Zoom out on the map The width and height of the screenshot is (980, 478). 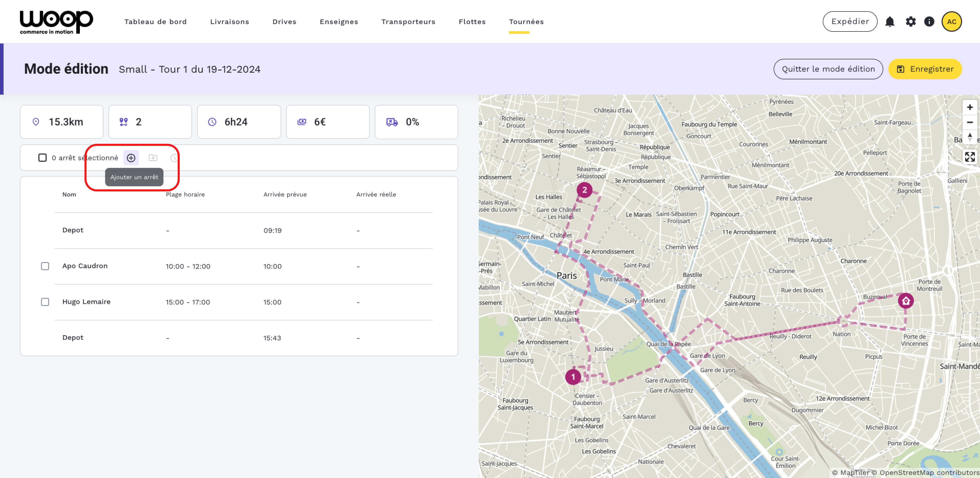(x=969, y=123)
